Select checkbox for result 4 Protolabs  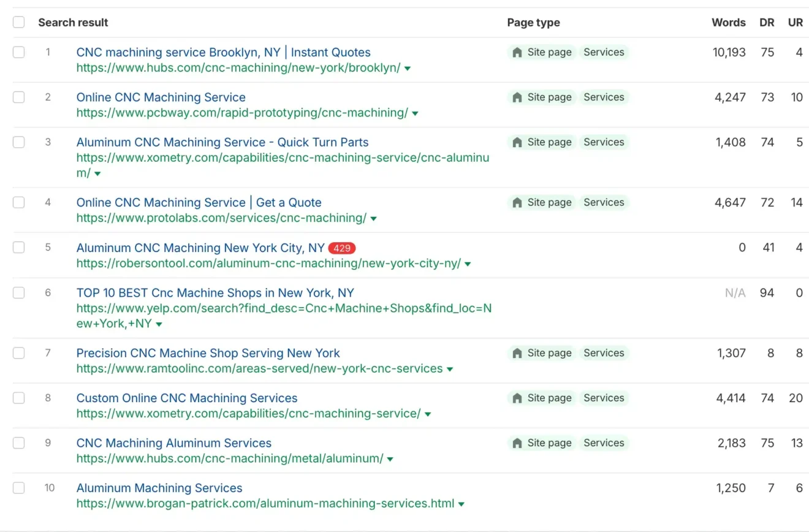(19, 202)
